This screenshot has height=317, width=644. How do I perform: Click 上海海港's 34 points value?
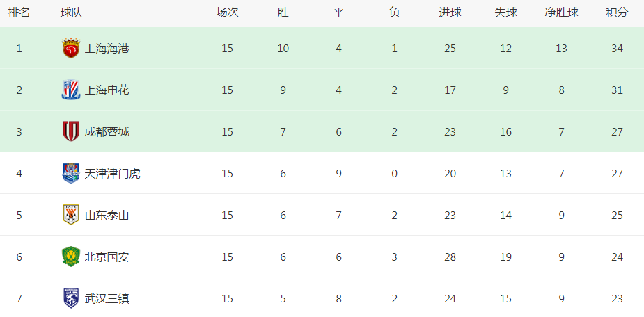617,49
